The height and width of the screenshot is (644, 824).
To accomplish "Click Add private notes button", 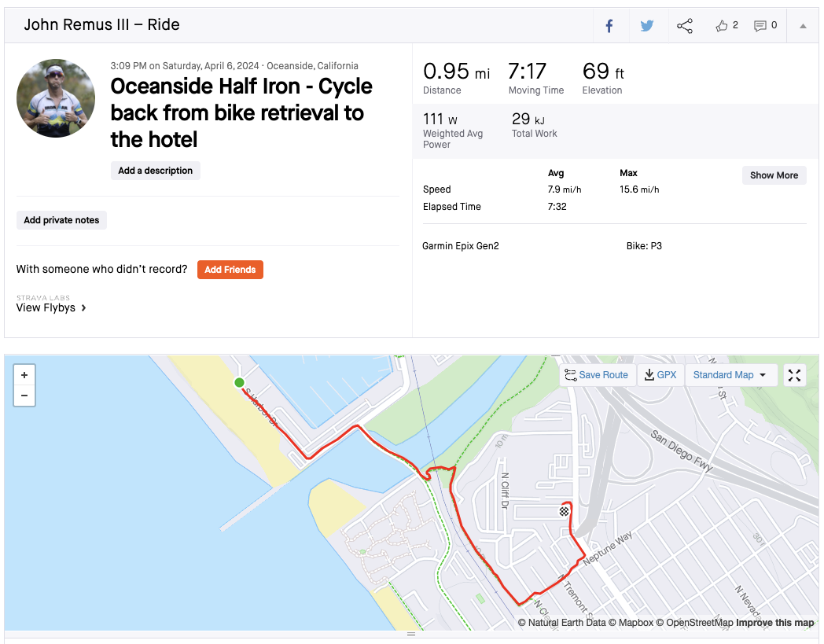I will click(61, 220).
